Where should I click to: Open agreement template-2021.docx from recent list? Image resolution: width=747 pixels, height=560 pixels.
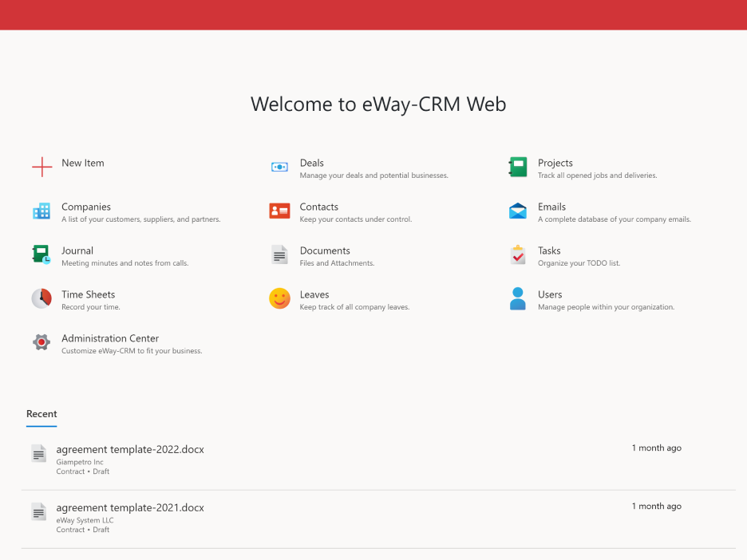coord(130,507)
